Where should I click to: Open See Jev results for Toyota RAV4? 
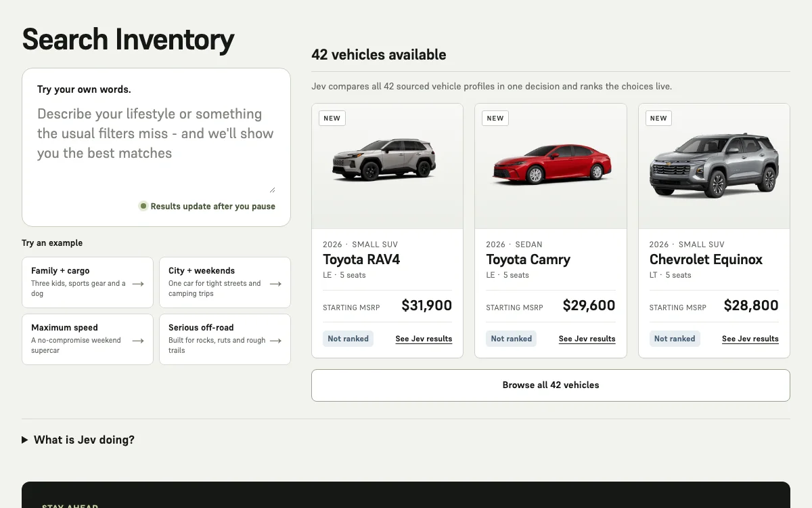click(x=424, y=339)
